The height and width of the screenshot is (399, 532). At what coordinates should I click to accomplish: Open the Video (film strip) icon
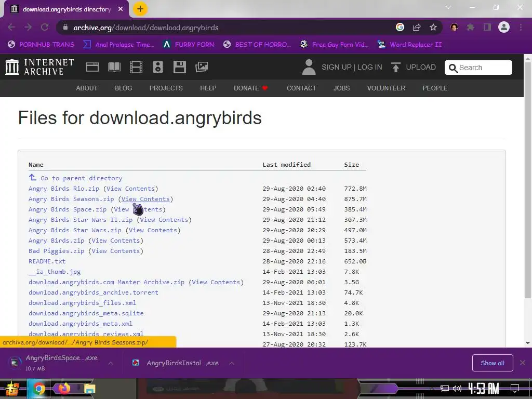point(136,67)
